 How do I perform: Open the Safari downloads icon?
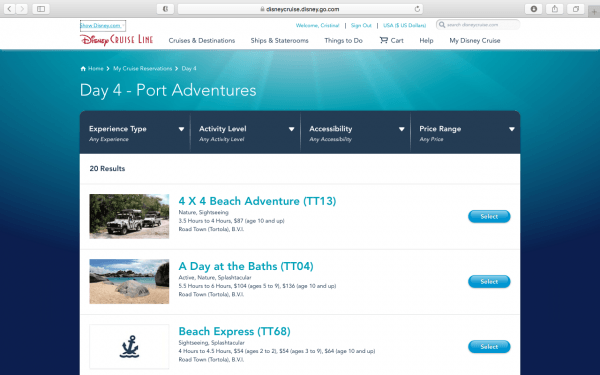[x=533, y=9]
